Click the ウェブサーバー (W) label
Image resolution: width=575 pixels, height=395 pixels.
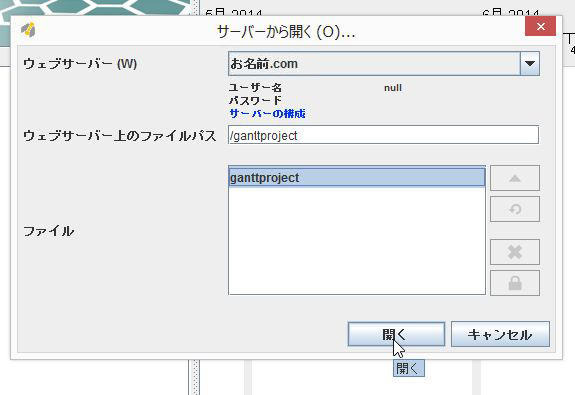point(80,64)
